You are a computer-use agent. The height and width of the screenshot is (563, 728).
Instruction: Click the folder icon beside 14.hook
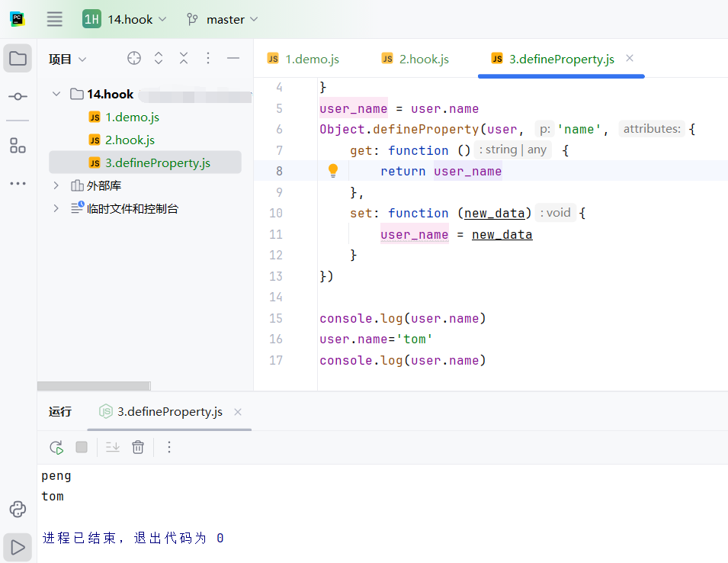[x=76, y=94]
